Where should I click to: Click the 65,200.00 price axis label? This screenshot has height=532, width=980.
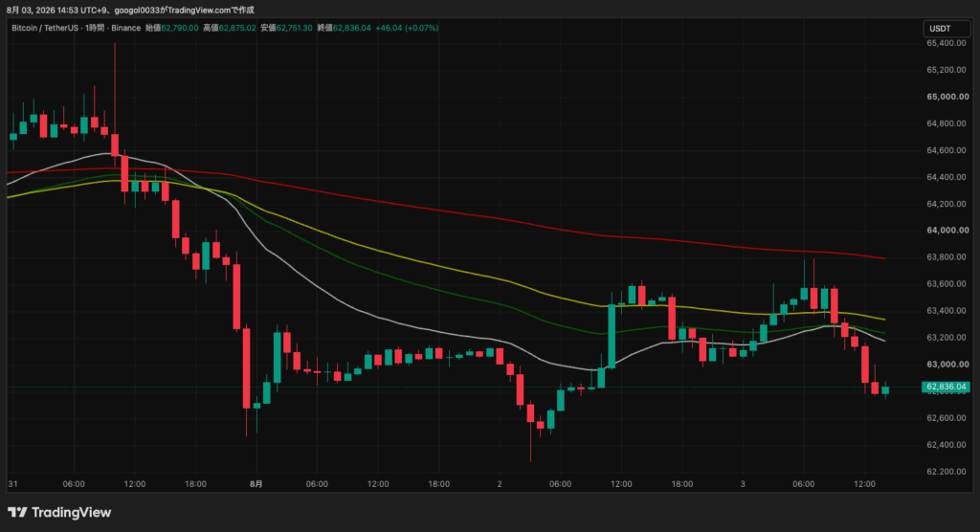pos(947,70)
